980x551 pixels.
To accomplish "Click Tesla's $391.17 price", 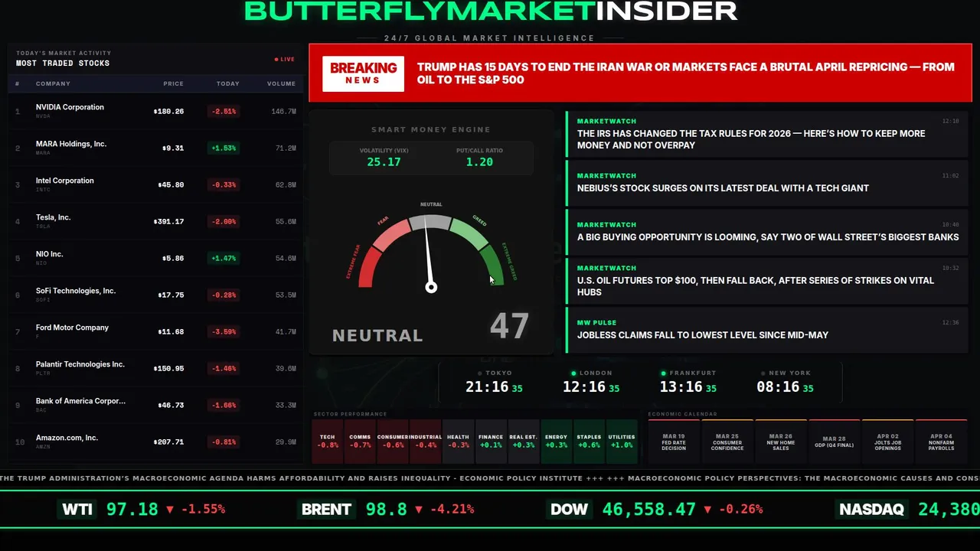I will pyautogui.click(x=168, y=221).
